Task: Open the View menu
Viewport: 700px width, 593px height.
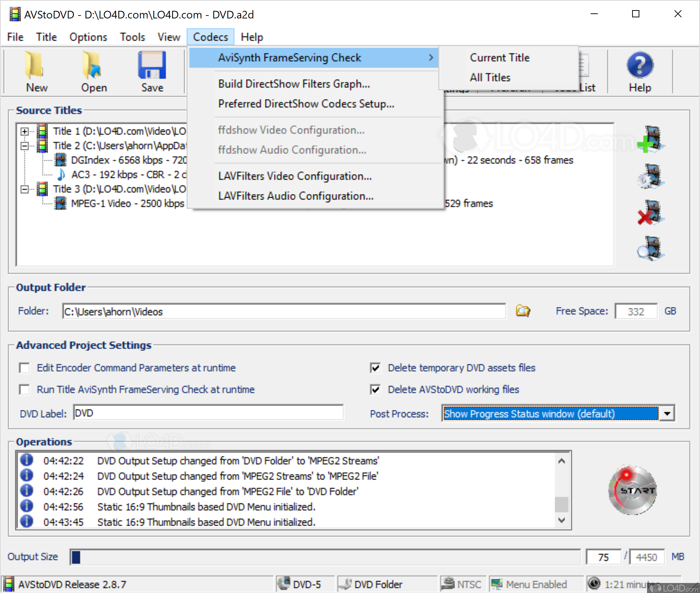Action: point(169,37)
